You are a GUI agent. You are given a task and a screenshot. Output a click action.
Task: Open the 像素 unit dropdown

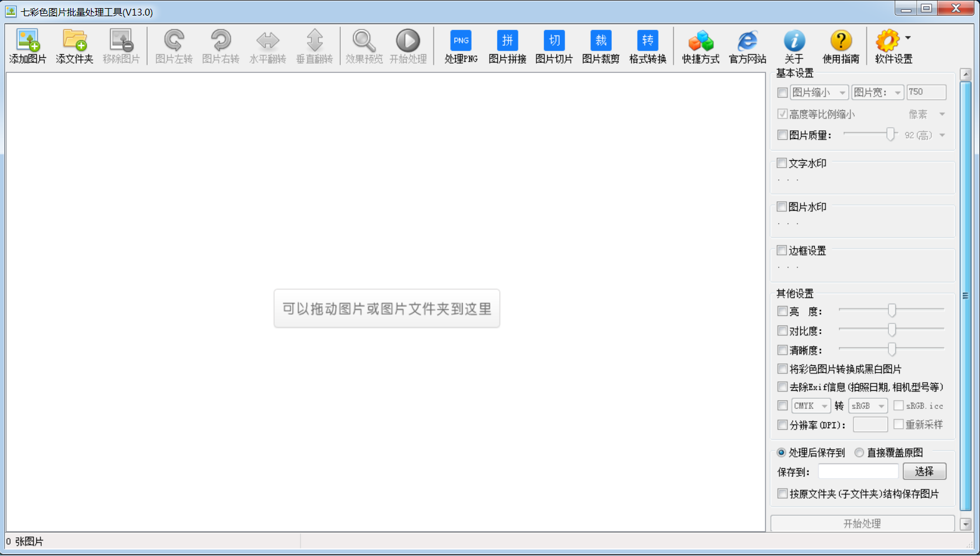tap(928, 115)
